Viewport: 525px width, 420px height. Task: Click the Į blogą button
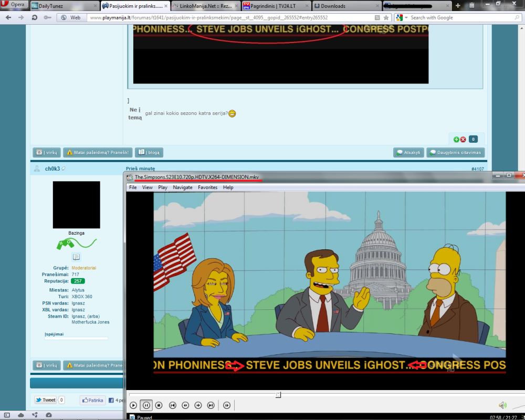(x=149, y=152)
